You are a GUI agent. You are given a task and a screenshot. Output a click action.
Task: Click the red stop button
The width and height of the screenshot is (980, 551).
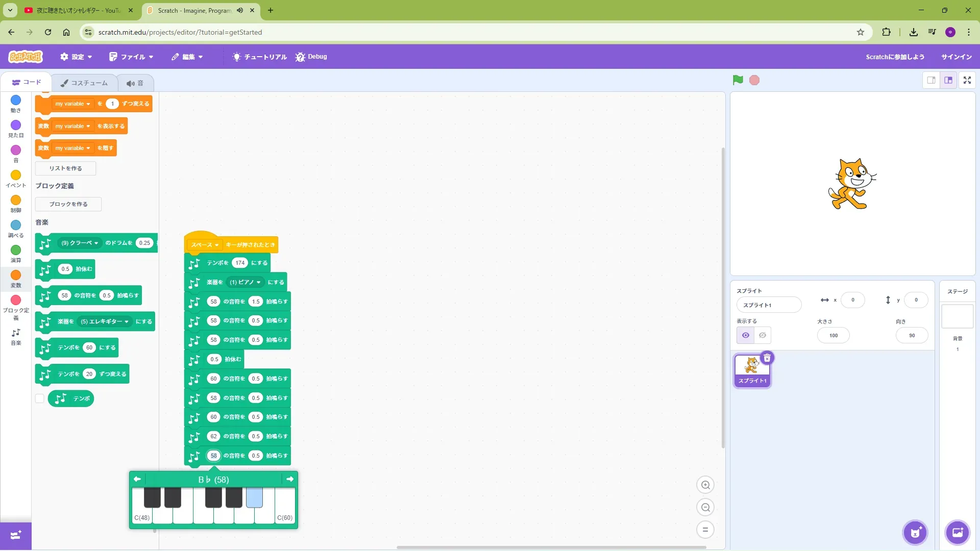754,80
